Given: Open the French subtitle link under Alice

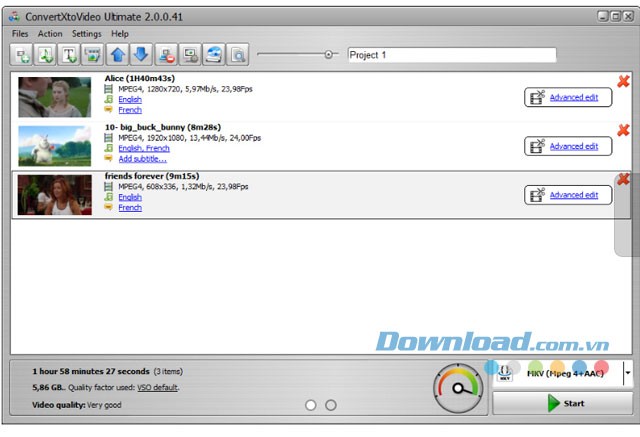Looking at the screenshot, I should pos(130,110).
